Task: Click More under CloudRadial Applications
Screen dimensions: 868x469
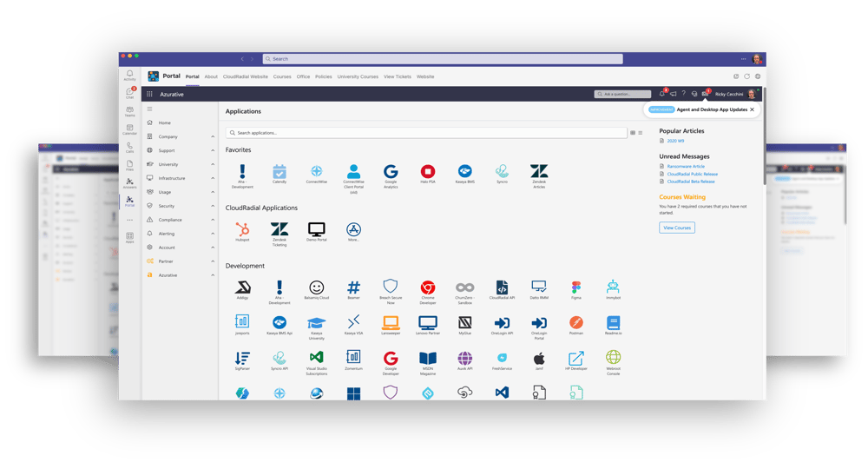Action: click(x=354, y=231)
